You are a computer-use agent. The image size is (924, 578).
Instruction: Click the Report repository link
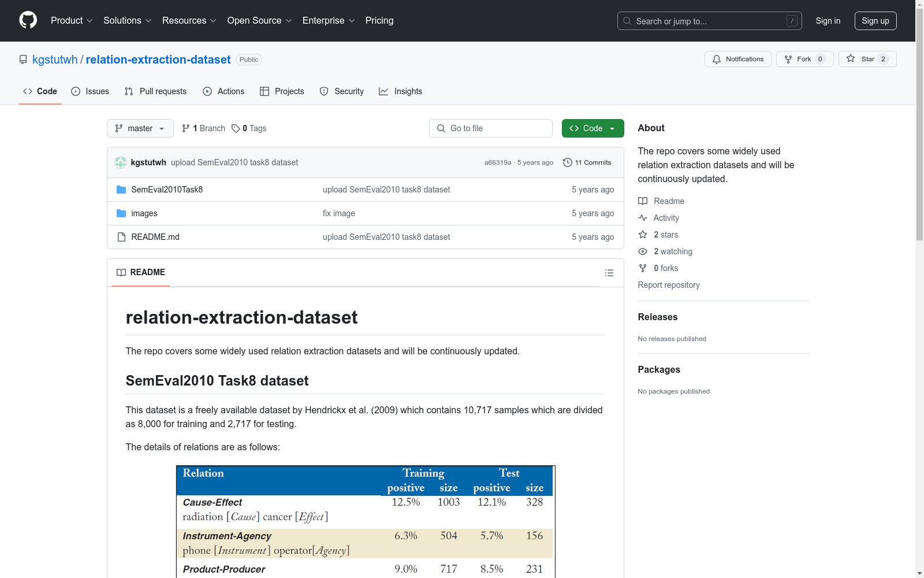(669, 285)
